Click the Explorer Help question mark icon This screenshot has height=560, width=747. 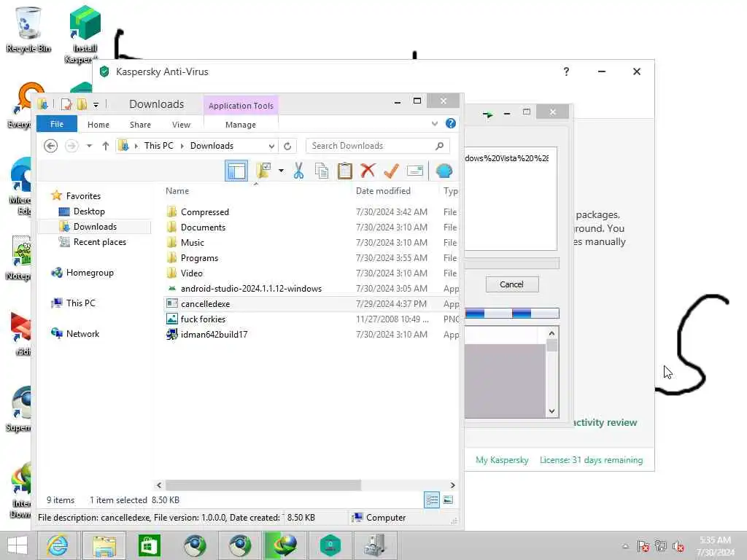[x=450, y=124]
